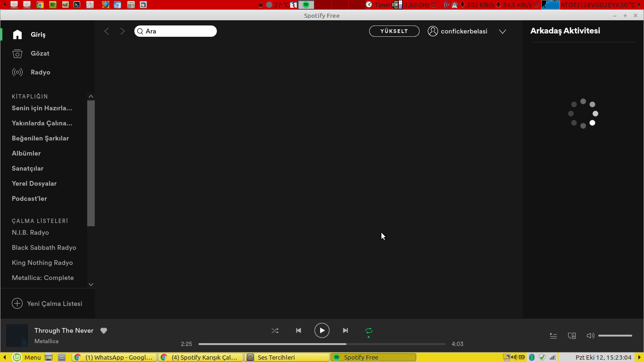
Task: Open Yakınlarda Çalına... in library
Action: (x=42, y=123)
